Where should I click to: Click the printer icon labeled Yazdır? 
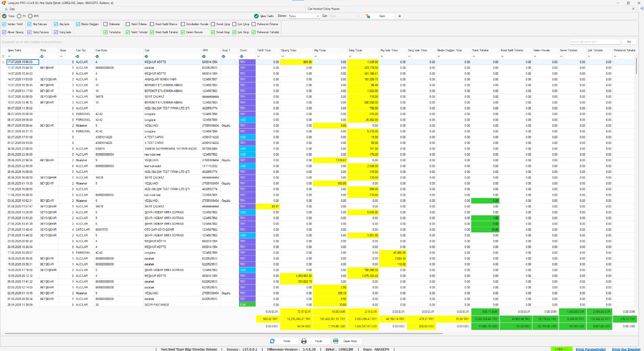point(304,341)
